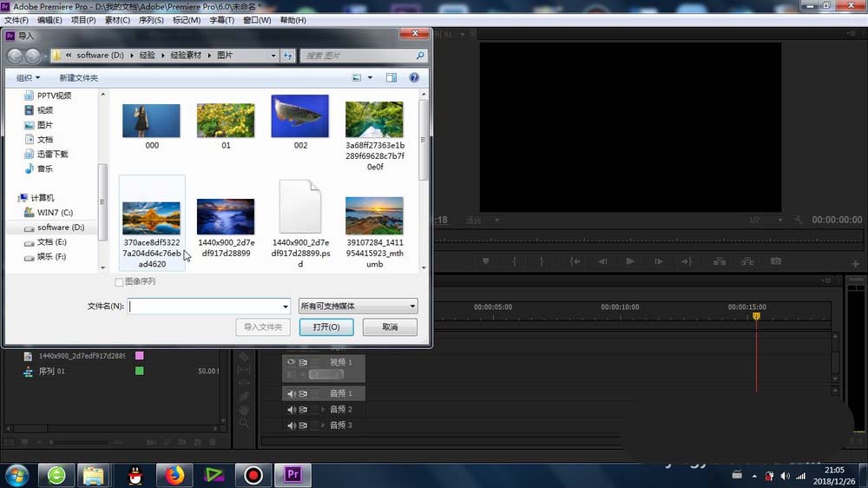Toggle the preview pane icon in dialog toolbar
This screenshot has height=488, width=868.
click(x=391, y=77)
